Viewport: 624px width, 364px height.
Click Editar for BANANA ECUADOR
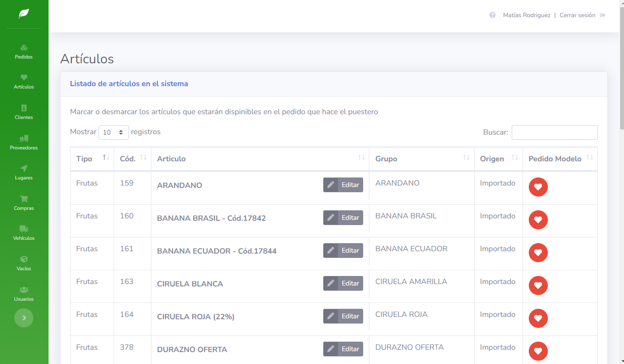343,251
